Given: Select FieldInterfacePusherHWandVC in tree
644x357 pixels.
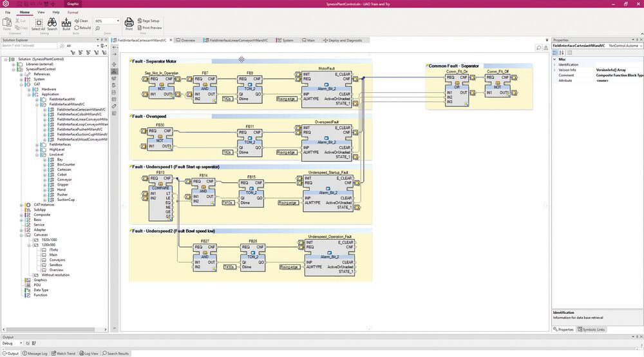Looking at the screenshot, I should [80, 130].
